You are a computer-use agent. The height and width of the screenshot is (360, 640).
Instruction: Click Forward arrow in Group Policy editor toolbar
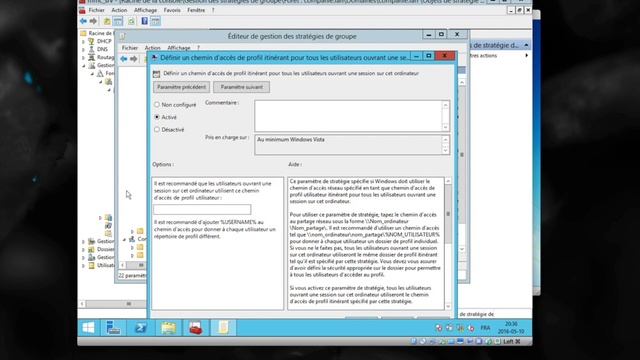coord(133,59)
